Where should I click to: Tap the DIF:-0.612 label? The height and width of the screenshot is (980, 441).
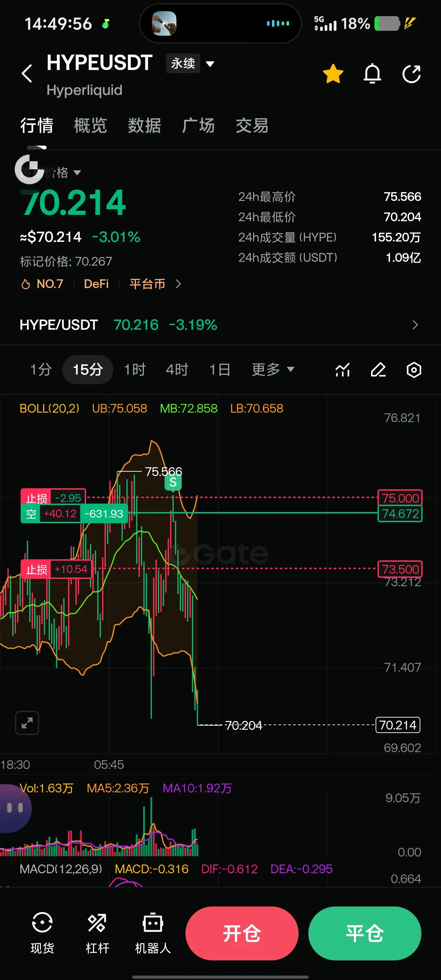point(230,869)
